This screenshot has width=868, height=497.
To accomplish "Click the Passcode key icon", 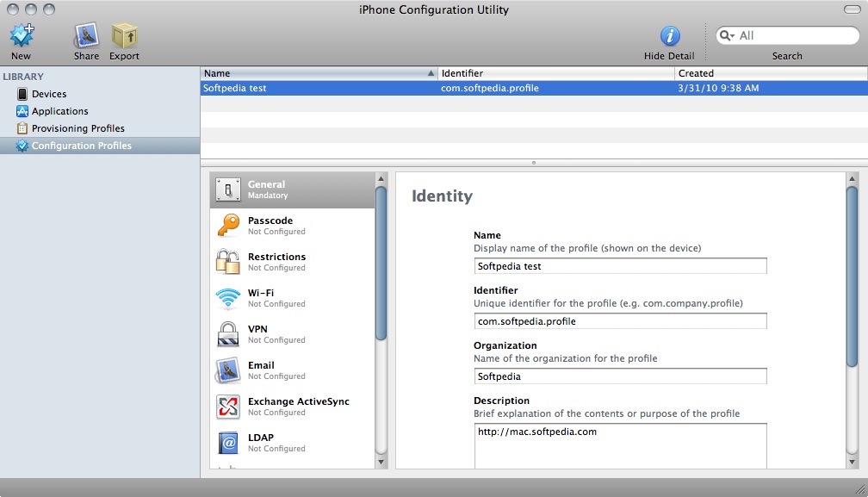I will (228, 226).
